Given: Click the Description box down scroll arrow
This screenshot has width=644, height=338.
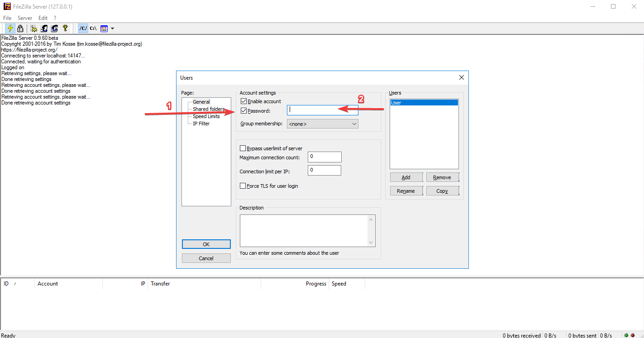Looking at the screenshot, I should click(372, 243).
